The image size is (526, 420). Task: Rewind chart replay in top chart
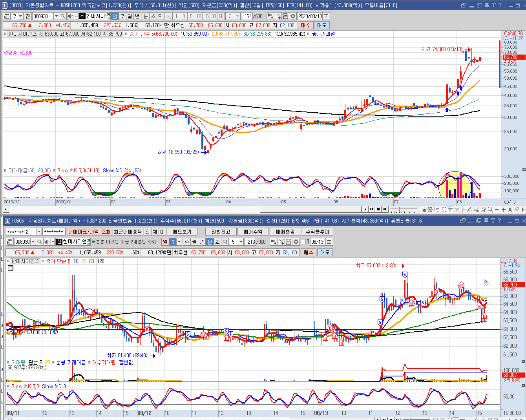pyautogui.click(x=371, y=209)
